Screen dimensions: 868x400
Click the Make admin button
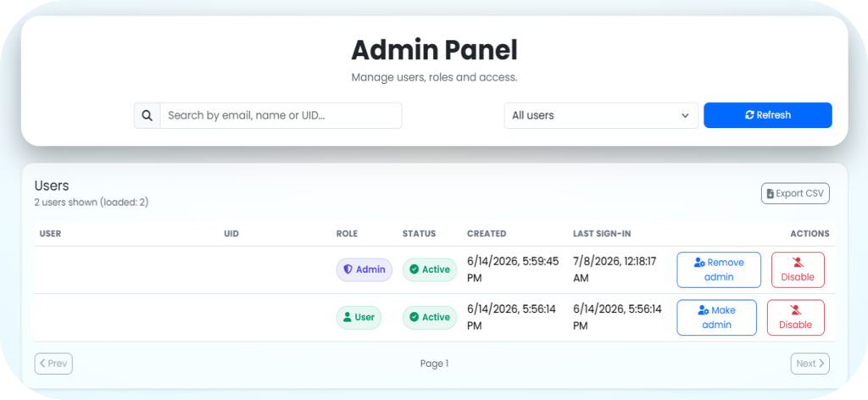pyautogui.click(x=716, y=318)
